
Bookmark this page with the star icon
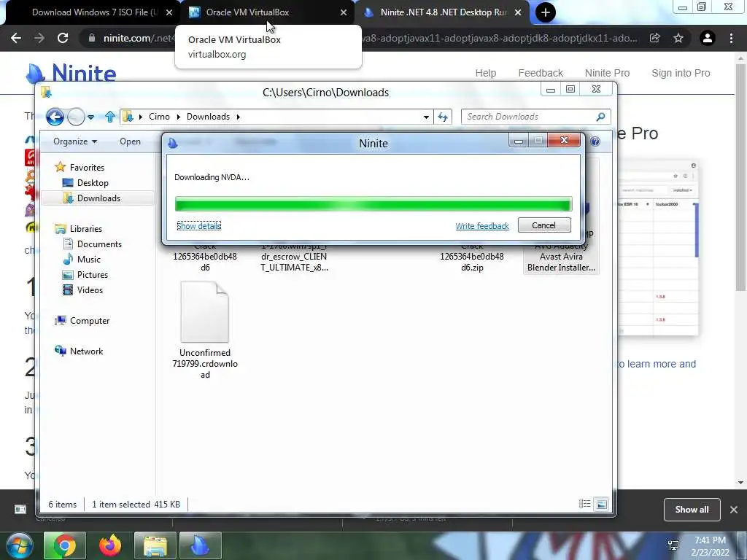click(678, 38)
